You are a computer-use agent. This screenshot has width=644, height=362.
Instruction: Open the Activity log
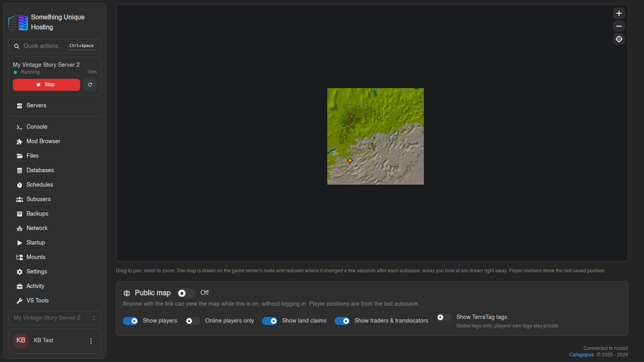click(55, 286)
